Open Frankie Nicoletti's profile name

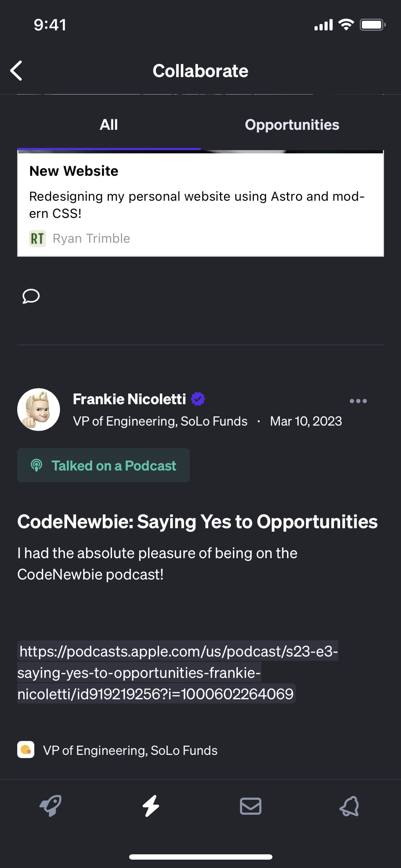point(129,399)
